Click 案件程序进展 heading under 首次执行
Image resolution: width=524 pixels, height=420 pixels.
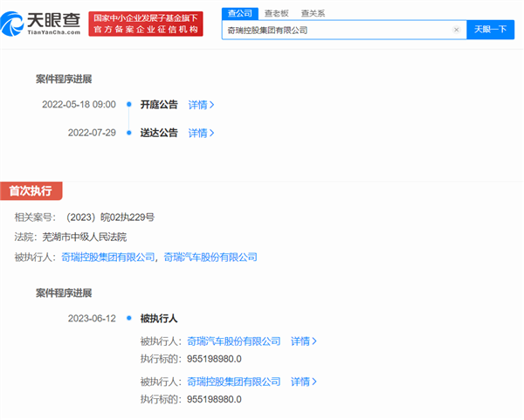pos(64,293)
